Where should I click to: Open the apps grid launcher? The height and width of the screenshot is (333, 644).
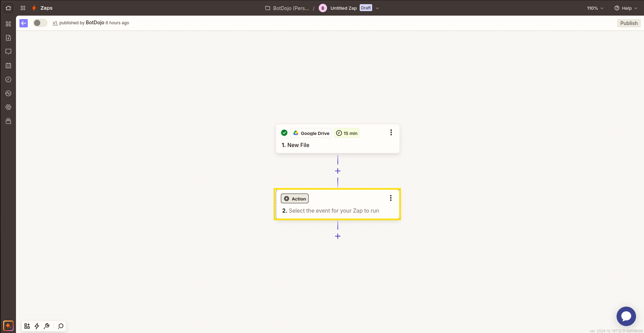(x=23, y=8)
